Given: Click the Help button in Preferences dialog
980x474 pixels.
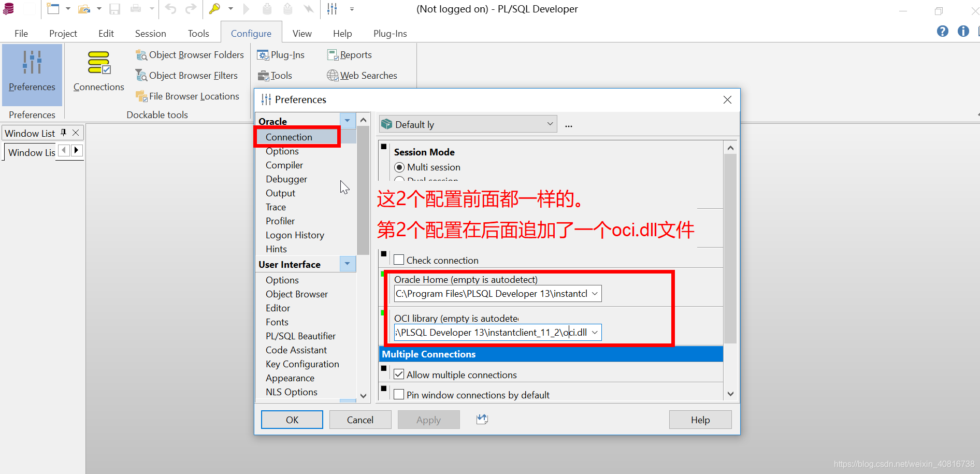Looking at the screenshot, I should [x=700, y=420].
